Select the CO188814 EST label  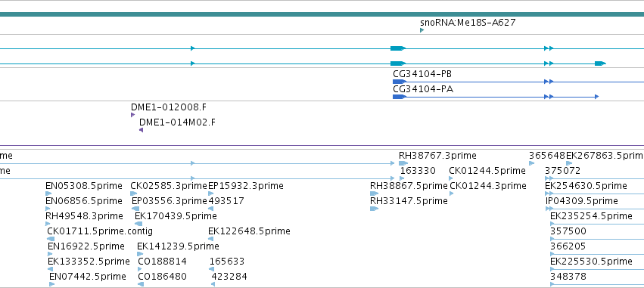162,262
